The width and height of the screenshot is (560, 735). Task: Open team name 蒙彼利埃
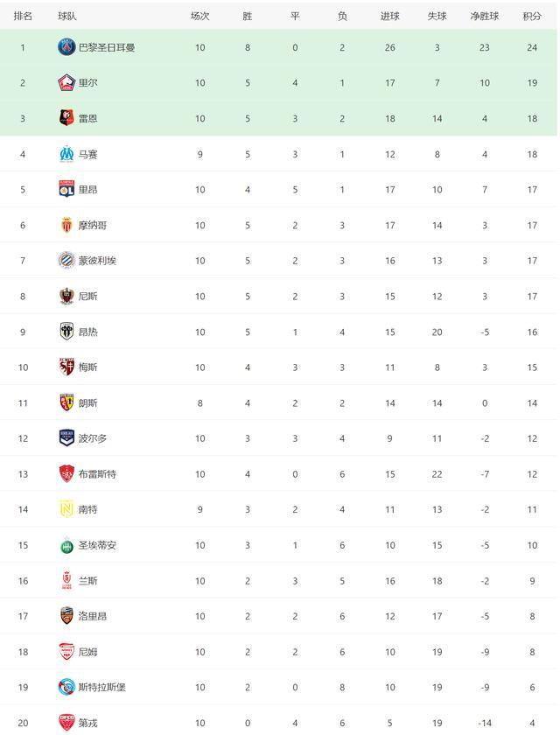click(97, 261)
